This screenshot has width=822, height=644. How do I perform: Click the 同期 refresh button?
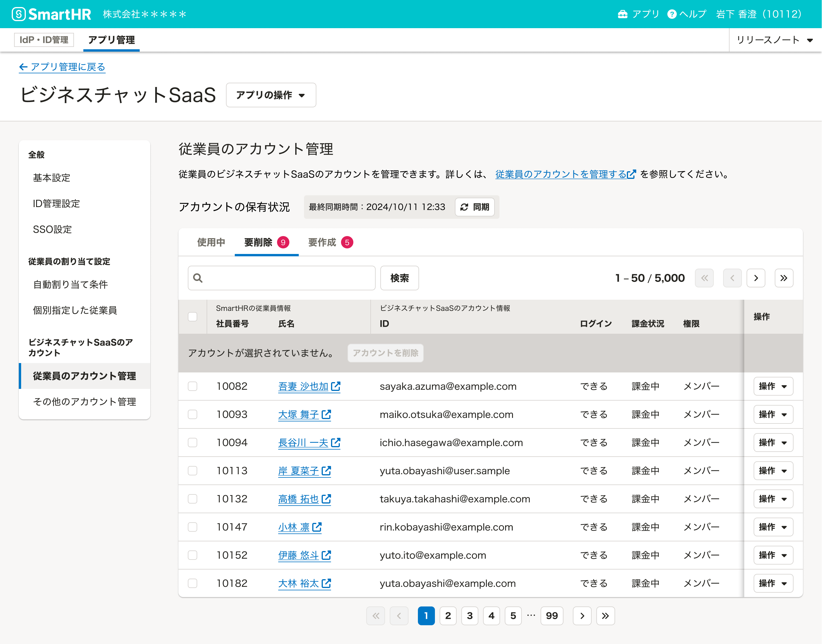(x=475, y=207)
